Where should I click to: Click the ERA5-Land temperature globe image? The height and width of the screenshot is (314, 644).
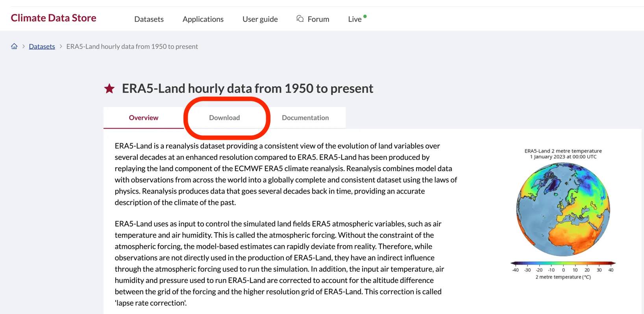[x=563, y=209]
